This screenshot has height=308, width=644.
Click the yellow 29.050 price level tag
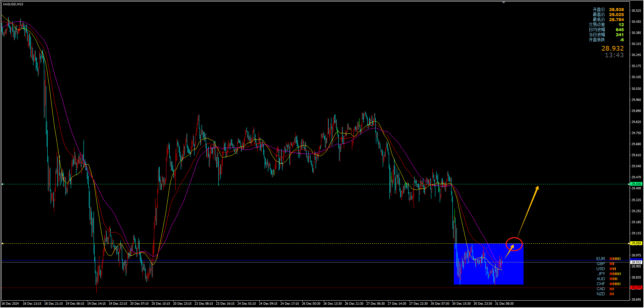[636, 243]
